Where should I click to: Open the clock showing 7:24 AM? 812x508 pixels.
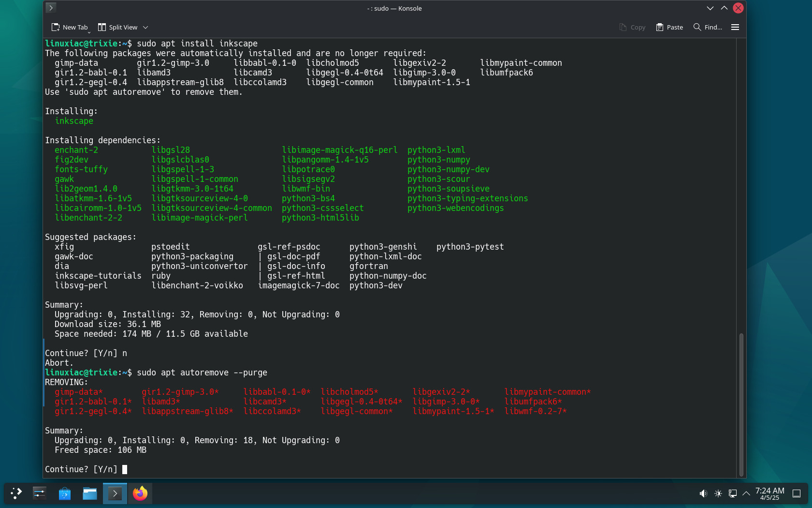[x=769, y=493]
